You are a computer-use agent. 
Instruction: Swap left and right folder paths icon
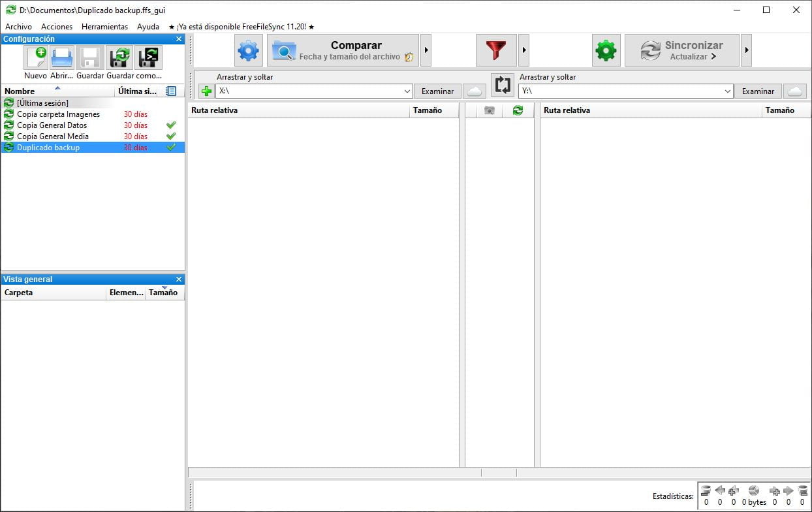click(502, 85)
